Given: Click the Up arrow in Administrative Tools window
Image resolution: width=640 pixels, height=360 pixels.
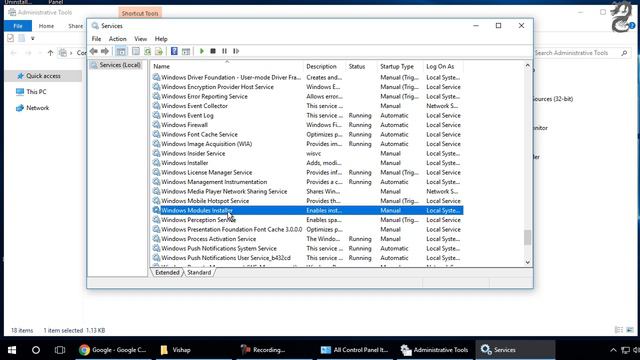Looking at the screenshot, I should [50, 53].
